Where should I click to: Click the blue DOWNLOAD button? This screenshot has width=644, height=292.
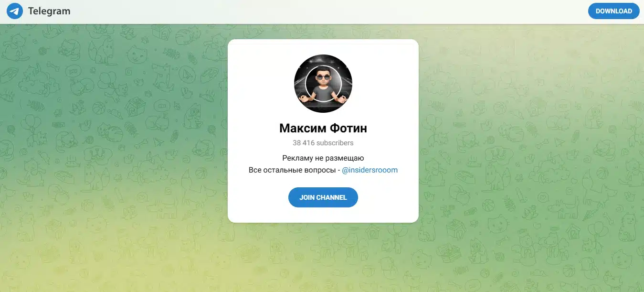pyautogui.click(x=613, y=11)
